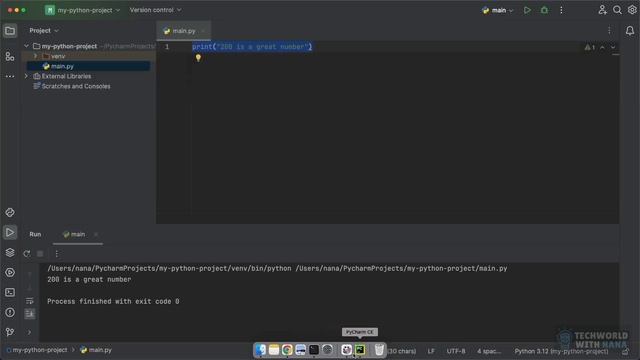This screenshot has width=640, height=360.
Task: Toggle soft-wrap in Run console
Action: pos(29,301)
